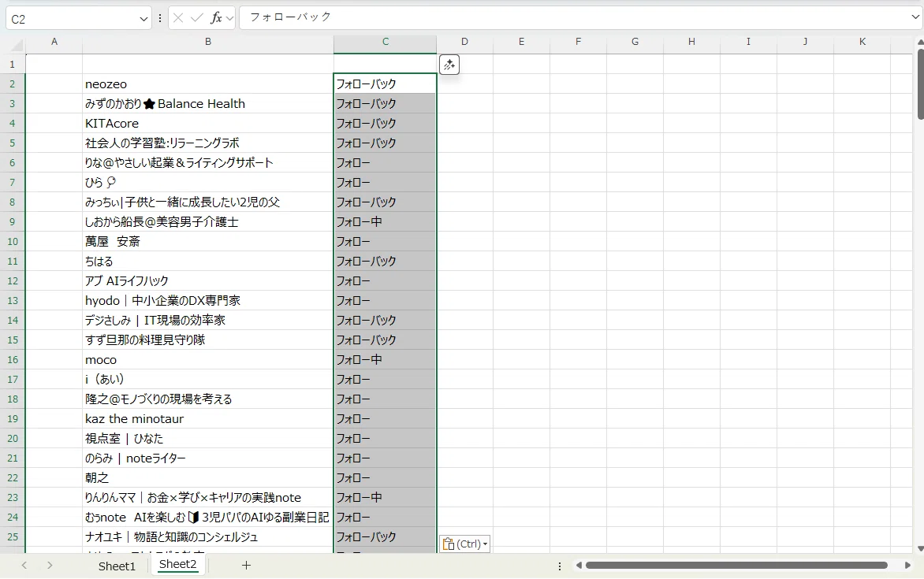Click the vertical scroll down arrow

pyautogui.click(x=921, y=548)
